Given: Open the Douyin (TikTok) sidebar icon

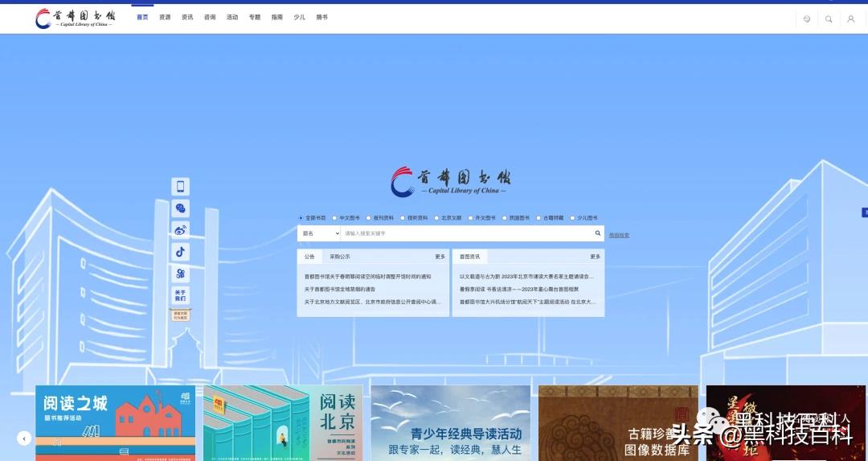Looking at the screenshot, I should [x=181, y=252].
